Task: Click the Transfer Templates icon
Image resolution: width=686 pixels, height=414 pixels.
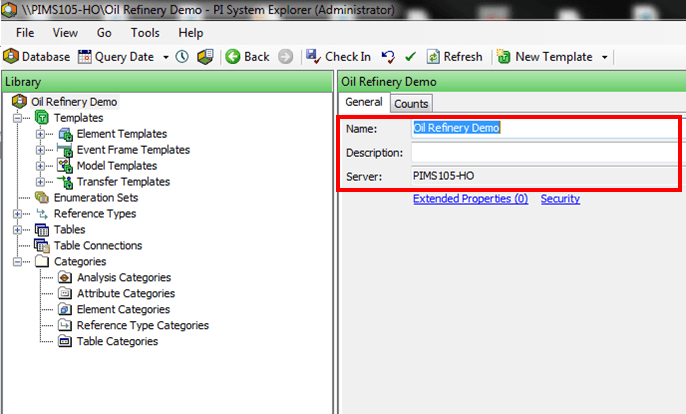Action: click(65, 182)
